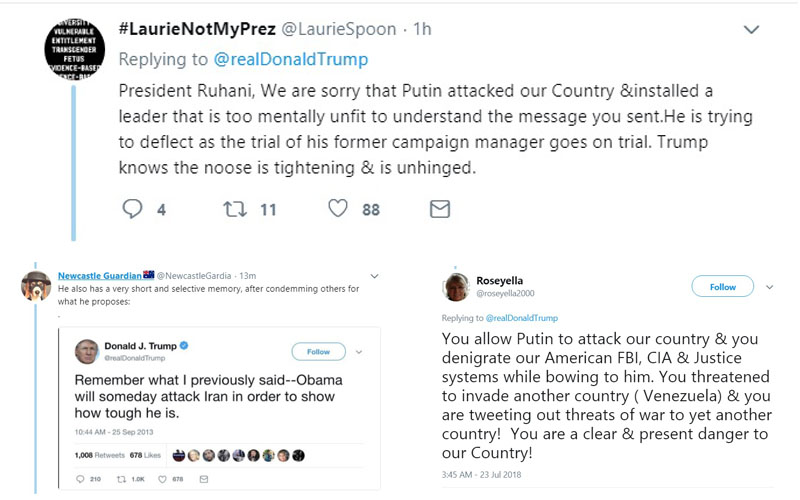Open the Newcastle Guardian profile name link
The height and width of the screenshot is (500, 800).
tap(98, 276)
